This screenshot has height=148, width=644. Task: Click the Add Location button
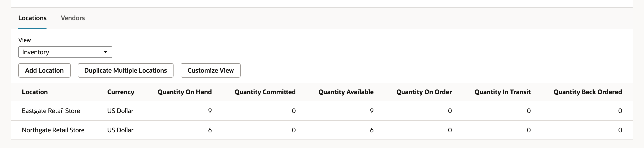point(44,70)
